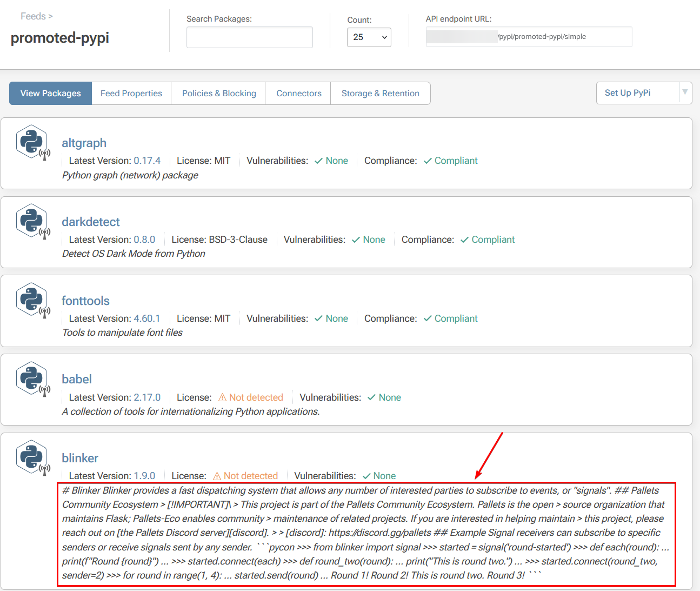Screen dimensions: 700x591
Task: Click babel license Not detected warning
Action: 250,397
